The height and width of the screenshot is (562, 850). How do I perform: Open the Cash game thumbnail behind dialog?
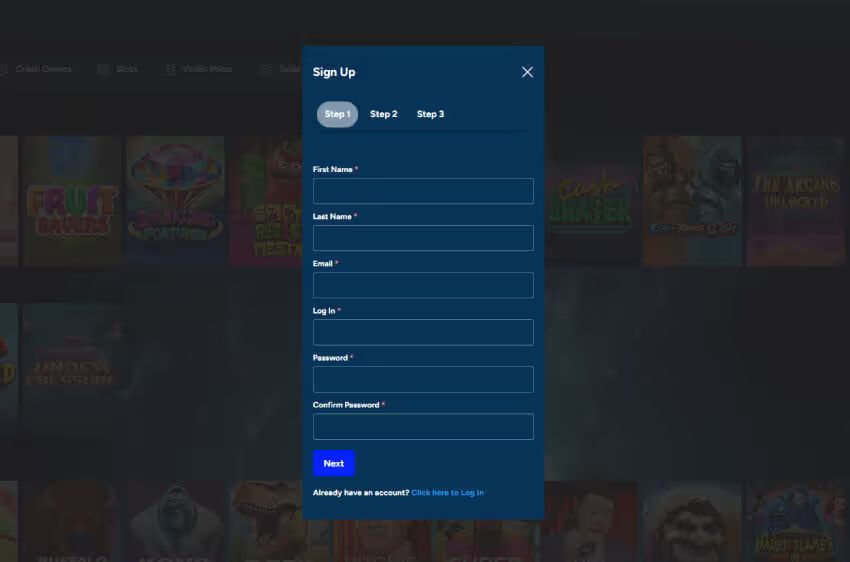[x=591, y=201]
